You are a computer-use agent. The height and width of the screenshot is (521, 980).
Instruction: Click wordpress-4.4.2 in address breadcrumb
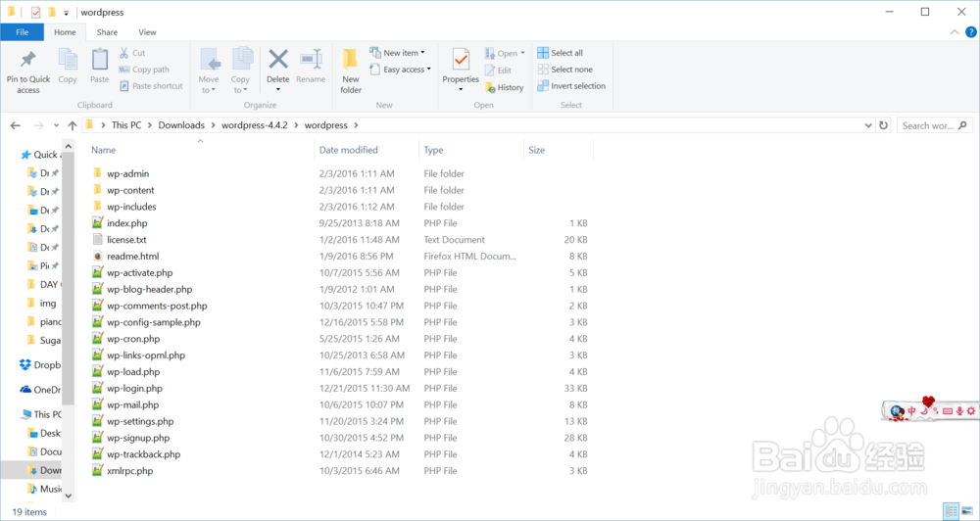(255, 125)
